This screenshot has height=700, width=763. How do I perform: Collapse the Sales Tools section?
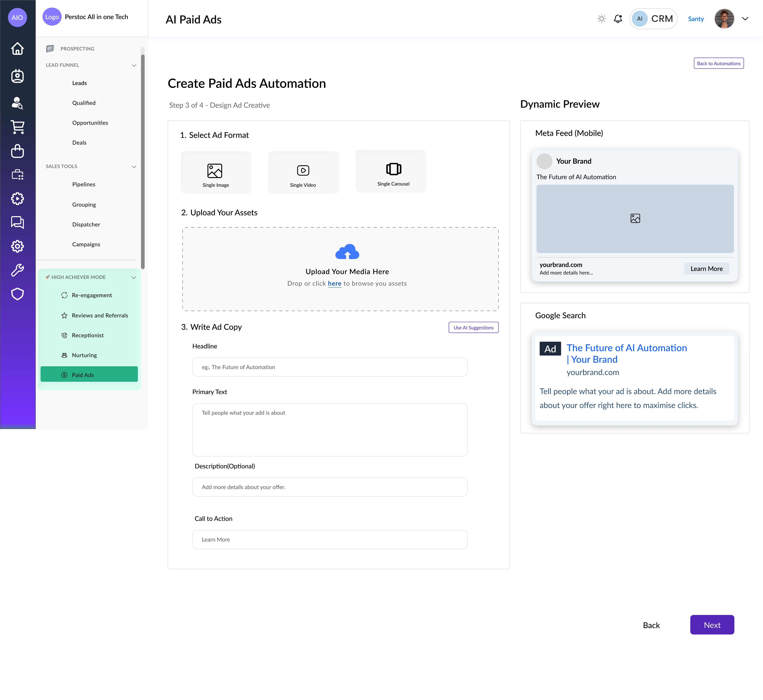(x=134, y=167)
